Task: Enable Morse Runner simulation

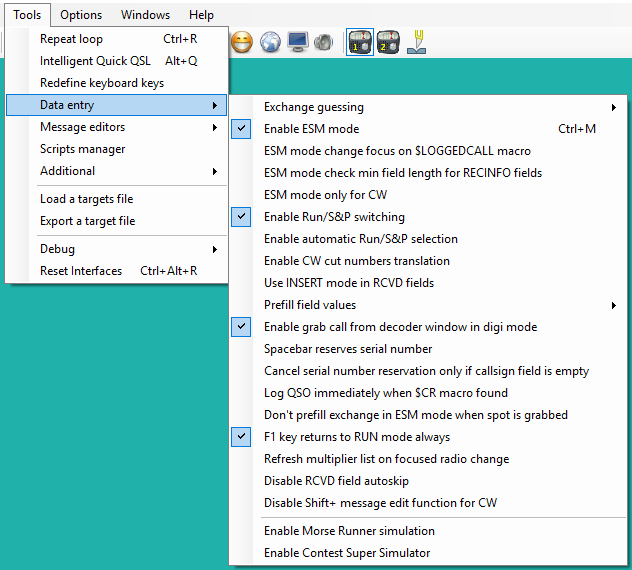Action: [428, 531]
